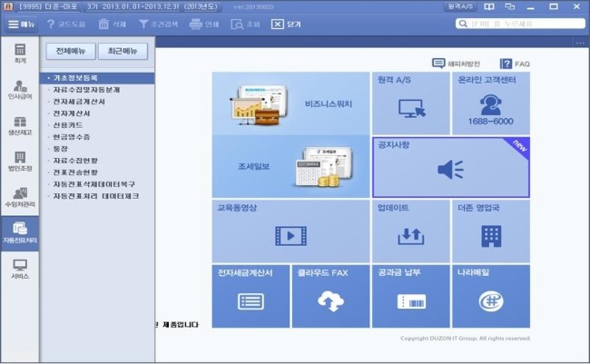
Task: Click the 해피처방전 link
Action: click(456, 64)
